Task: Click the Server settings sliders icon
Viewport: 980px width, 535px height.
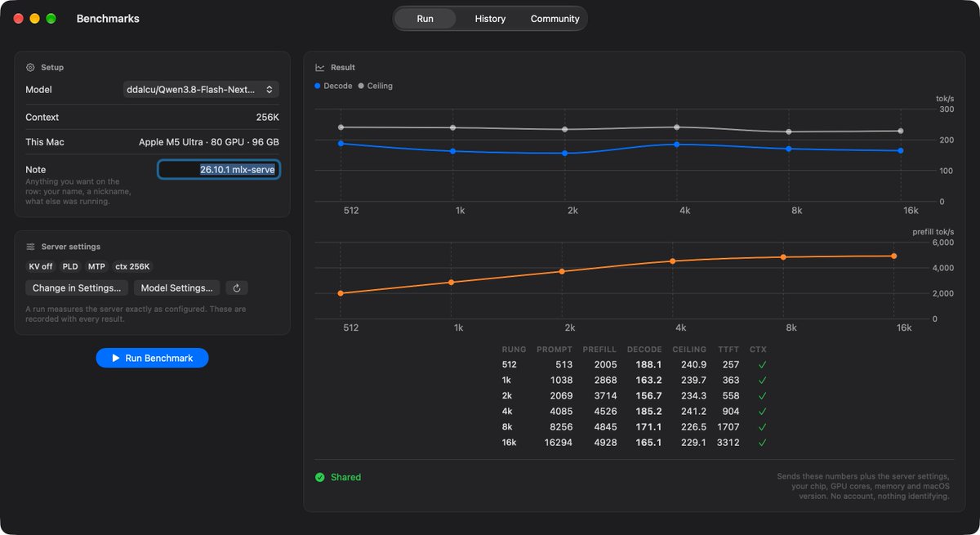Action: click(x=30, y=247)
